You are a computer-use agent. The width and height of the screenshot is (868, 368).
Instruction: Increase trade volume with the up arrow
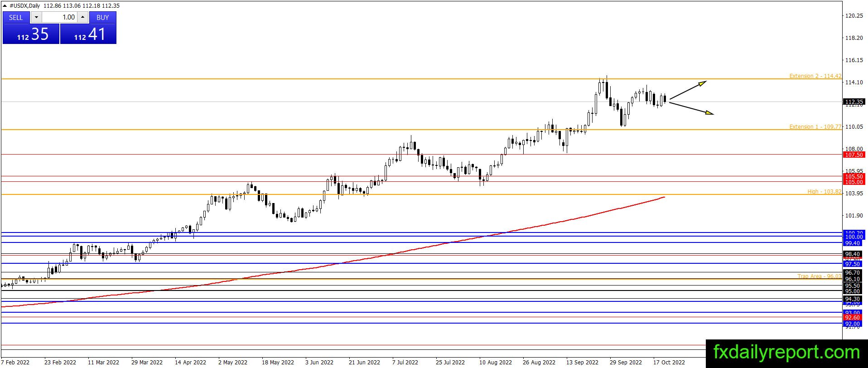click(x=82, y=17)
